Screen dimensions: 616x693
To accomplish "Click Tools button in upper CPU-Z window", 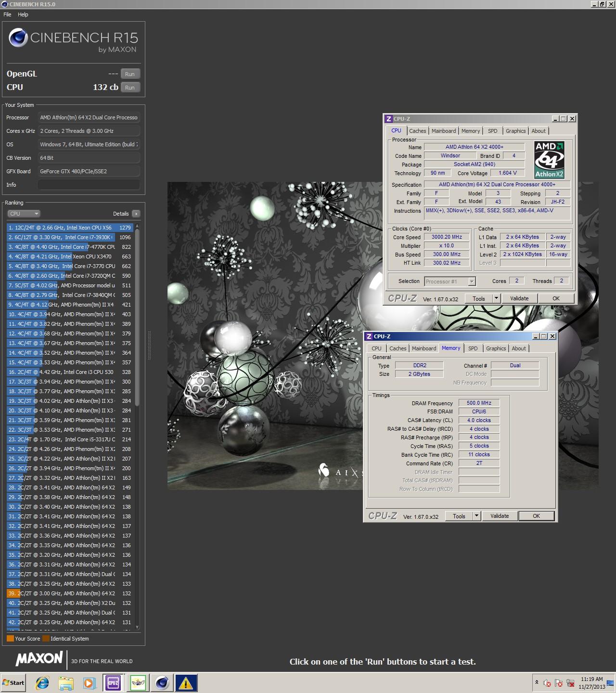I will pos(479,299).
